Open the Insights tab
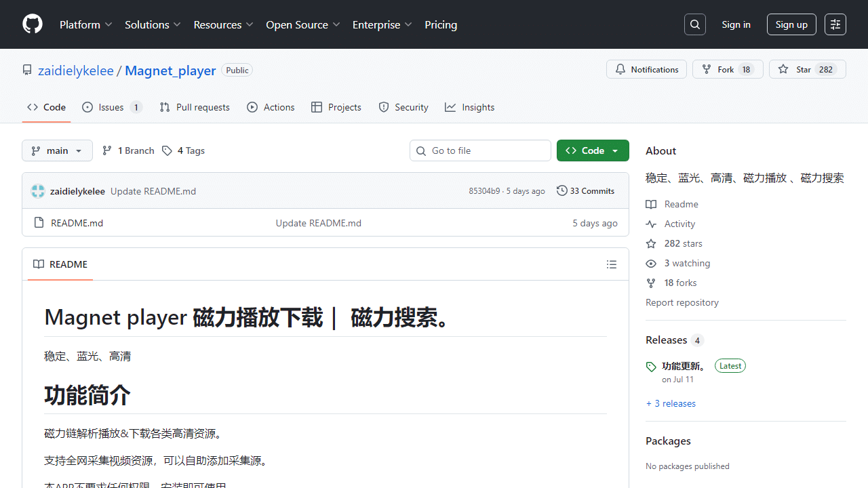 coord(469,107)
